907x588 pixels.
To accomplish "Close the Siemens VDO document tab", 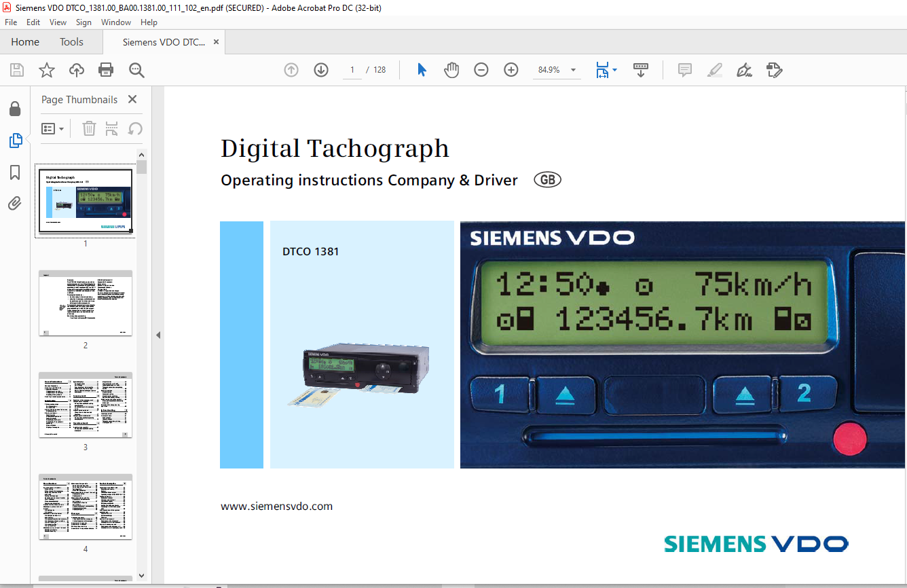I will (x=216, y=42).
